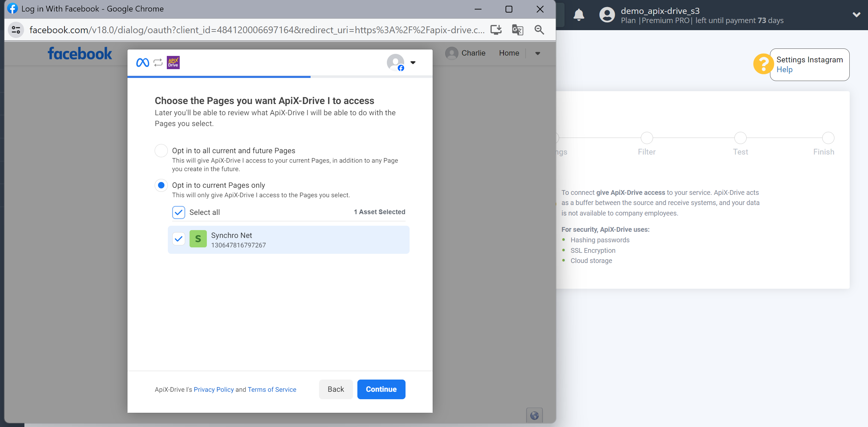The image size is (868, 427).
Task: Expand the account switcher dropdown
Action: click(413, 62)
